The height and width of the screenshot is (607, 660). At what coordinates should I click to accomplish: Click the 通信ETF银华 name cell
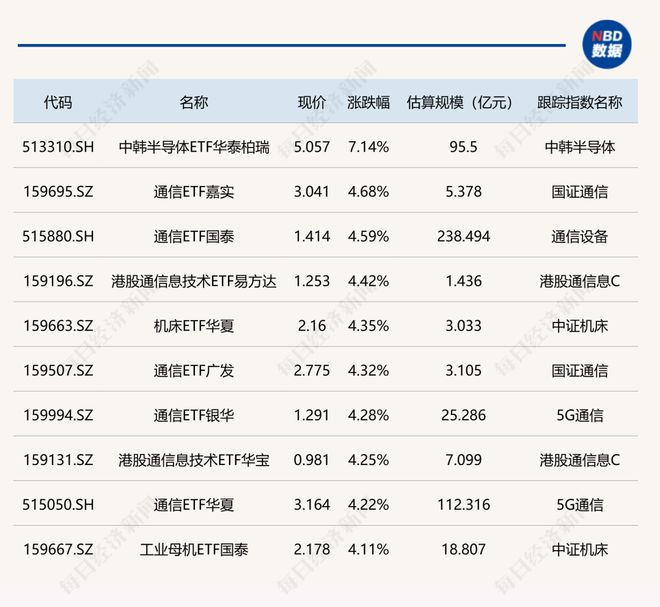[x=194, y=415]
